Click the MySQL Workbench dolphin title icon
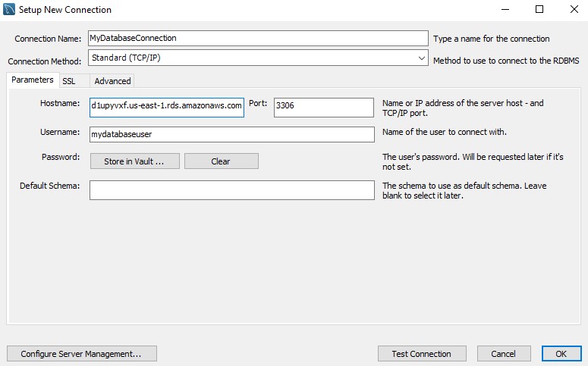This screenshot has width=588, height=366. click(x=9, y=9)
